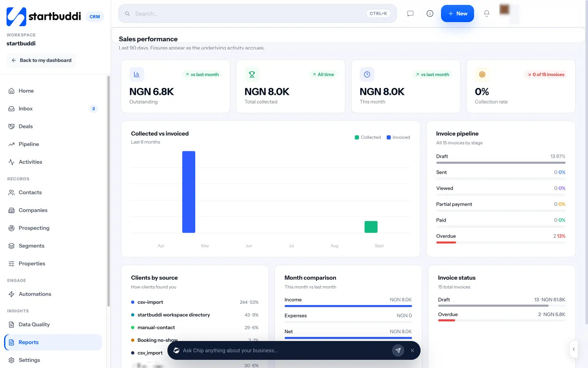
Task: Open user avatar menu
Action: tap(505, 9)
